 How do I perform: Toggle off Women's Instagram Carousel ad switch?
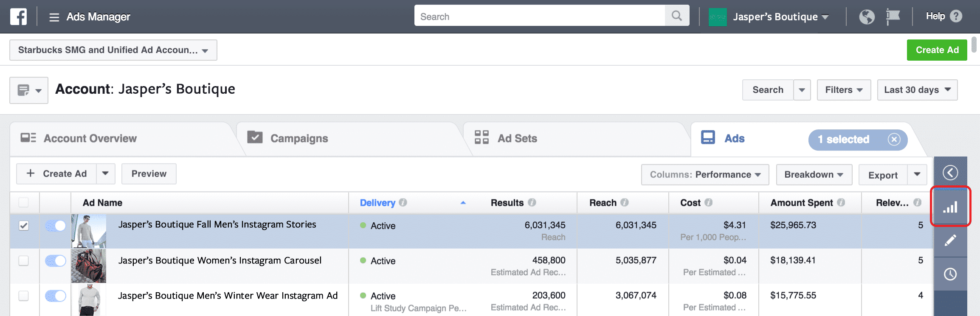(56, 260)
